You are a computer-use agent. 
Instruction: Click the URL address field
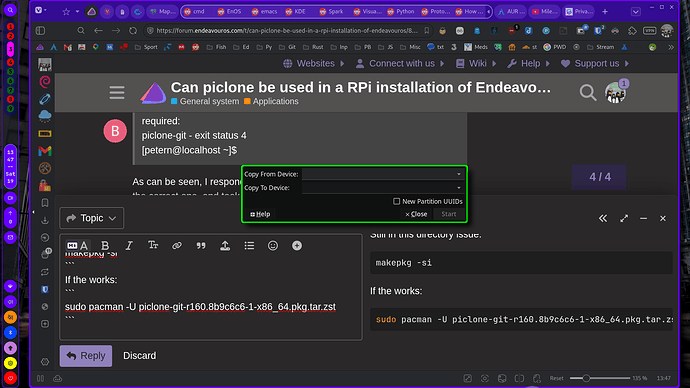(x=287, y=30)
